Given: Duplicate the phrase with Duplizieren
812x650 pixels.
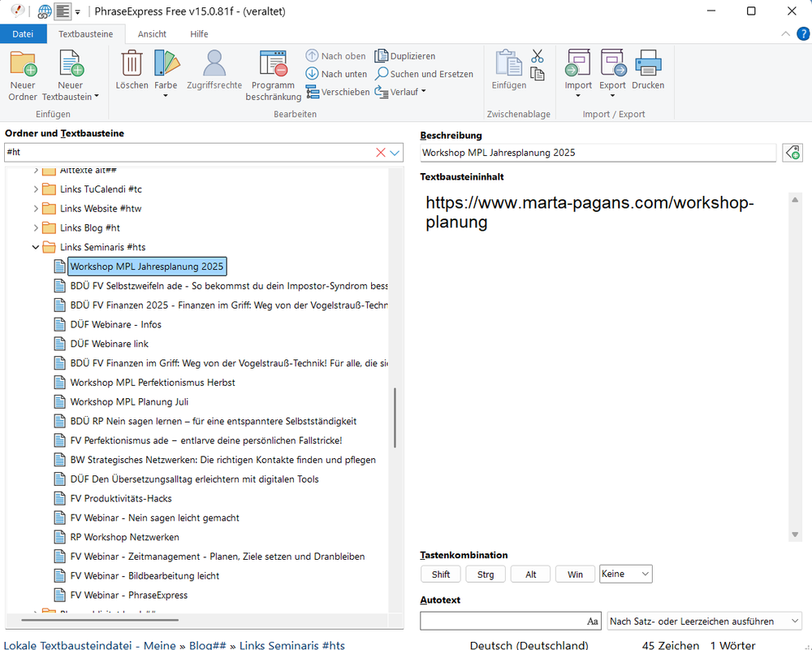Looking at the screenshot, I should 405,55.
